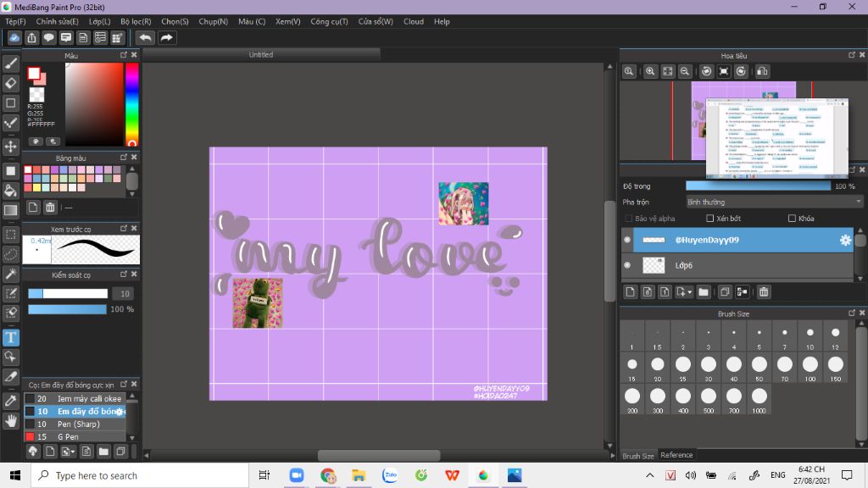The height and width of the screenshot is (488, 868).
Task: Duplicate the layer using the layer panel icon
Action: (x=725, y=292)
